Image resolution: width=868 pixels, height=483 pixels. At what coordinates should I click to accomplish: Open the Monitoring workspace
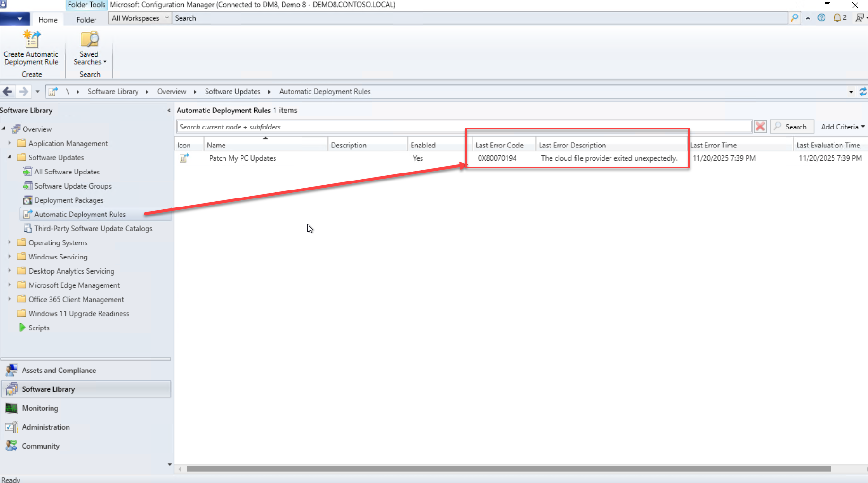[x=40, y=408]
